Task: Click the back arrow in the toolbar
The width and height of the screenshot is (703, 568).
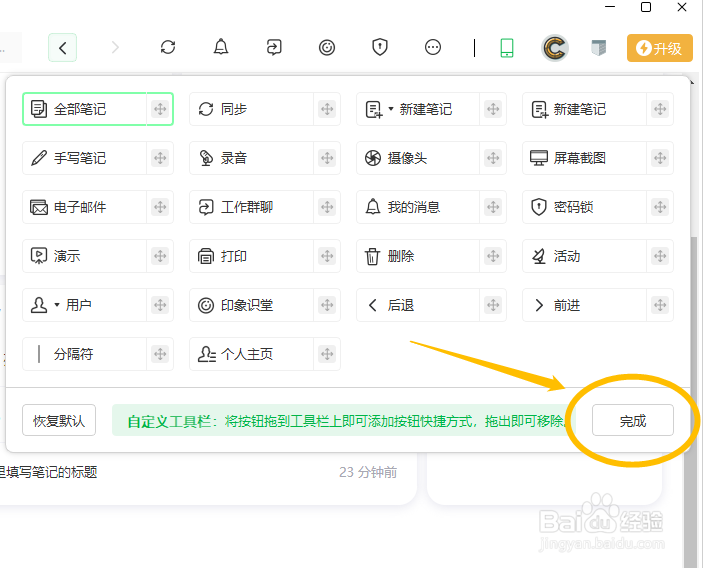Action: (x=62, y=48)
